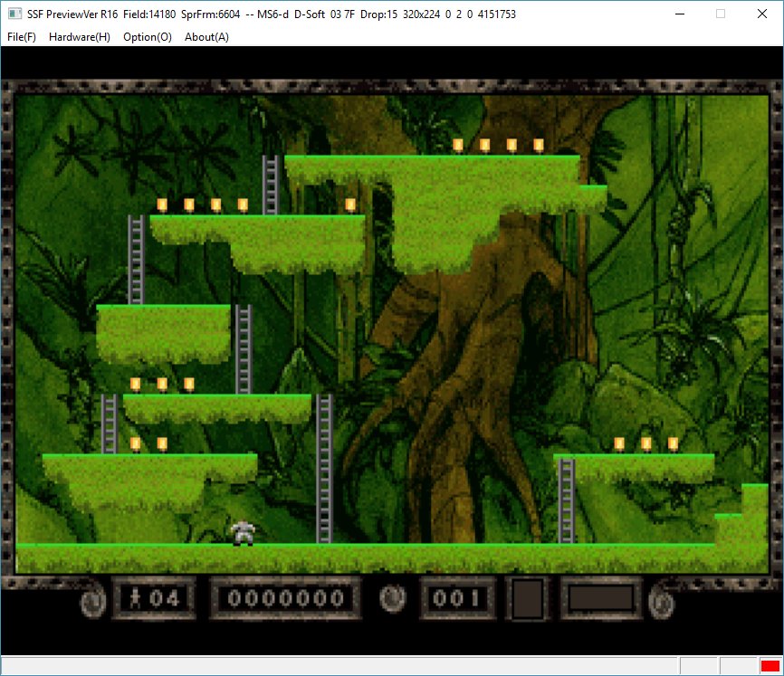Click the round medallion at right of HUD
Viewport: 784px width, 676px height.
(662, 602)
